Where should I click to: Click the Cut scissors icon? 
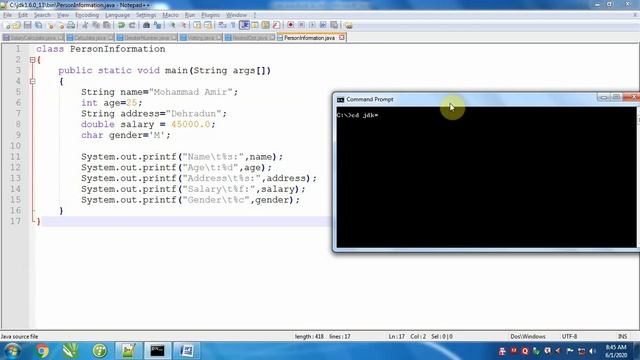click(x=85, y=25)
